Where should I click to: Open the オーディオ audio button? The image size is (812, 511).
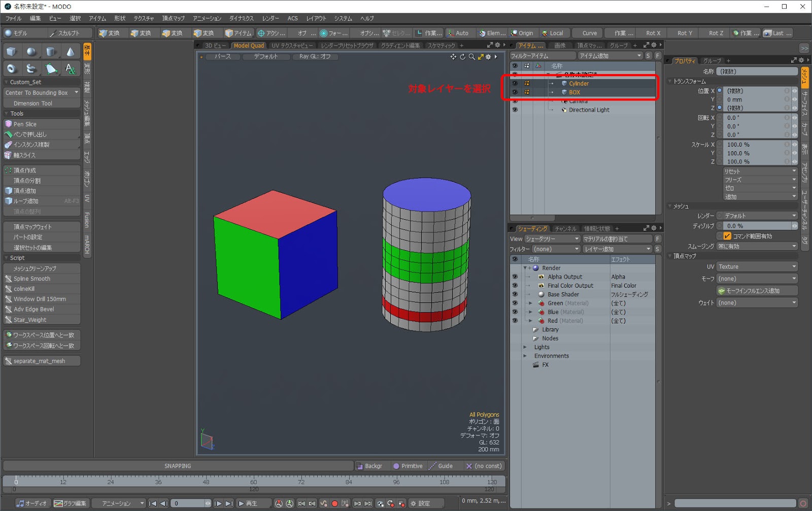(x=32, y=503)
